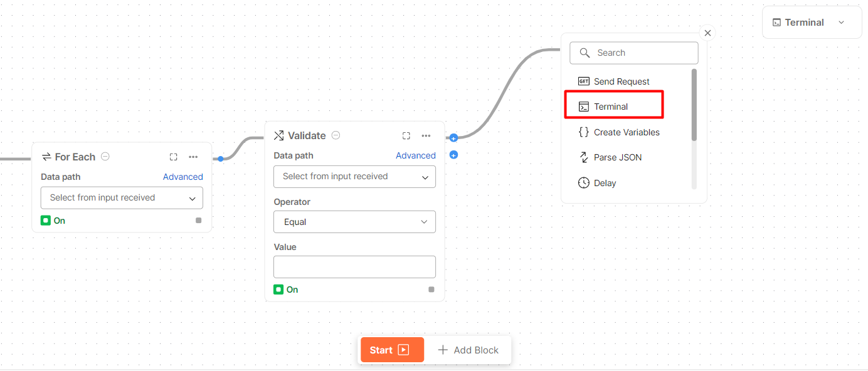The height and width of the screenshot is (371, 868).
Task: Choose Create Variables from the block list
Action: 626,132
